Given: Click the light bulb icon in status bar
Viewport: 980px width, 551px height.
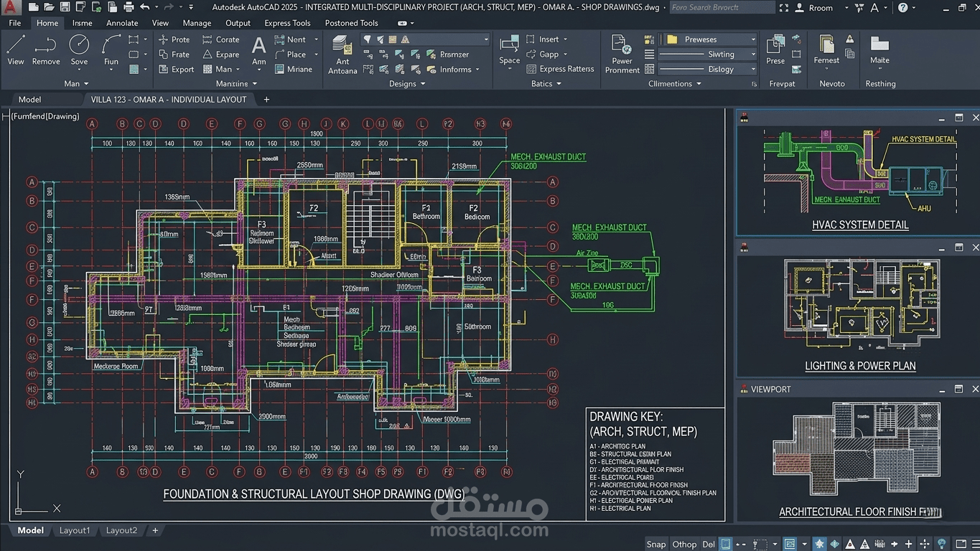Looking at the screenshot, I should (942, 544).
